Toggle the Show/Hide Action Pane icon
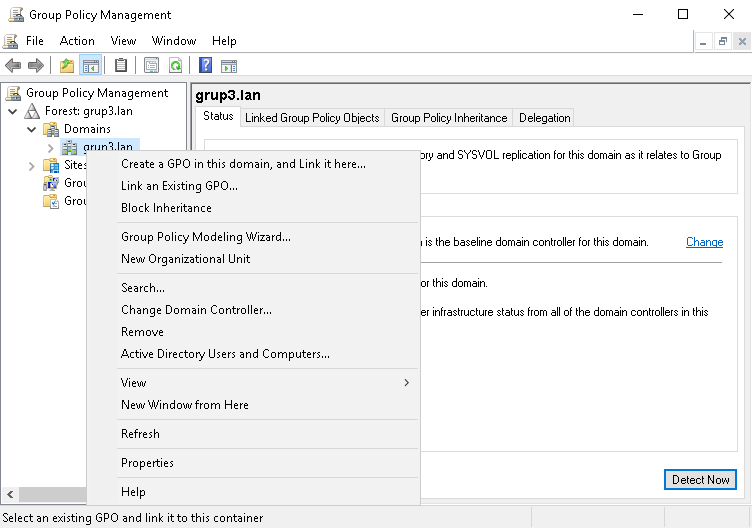 click(x=229, y=66)
